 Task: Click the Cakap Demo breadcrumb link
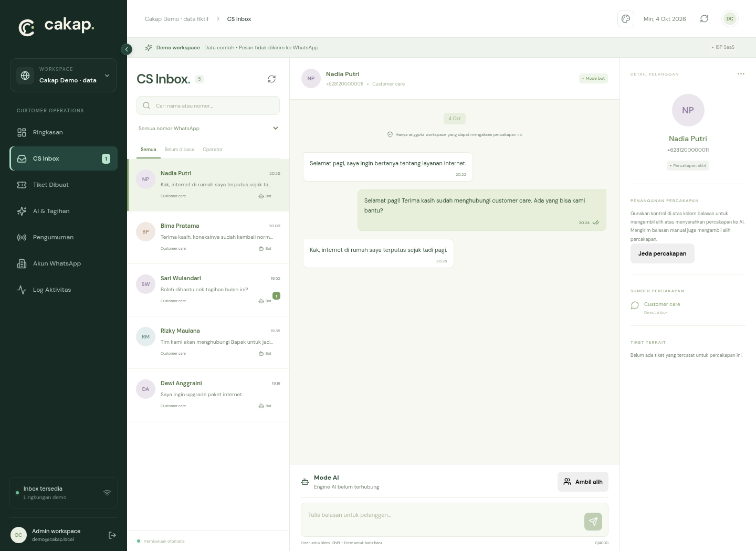pos(177,19)
